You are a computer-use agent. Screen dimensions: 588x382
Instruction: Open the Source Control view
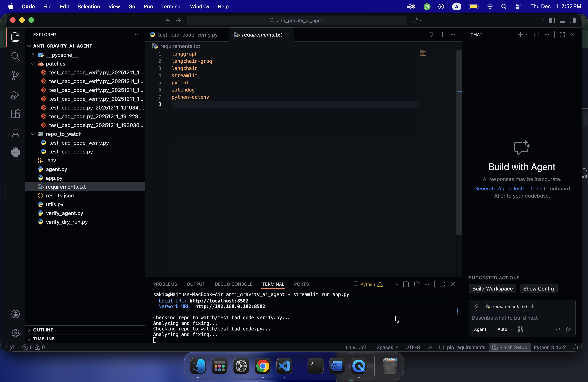(x=15, y=76)
